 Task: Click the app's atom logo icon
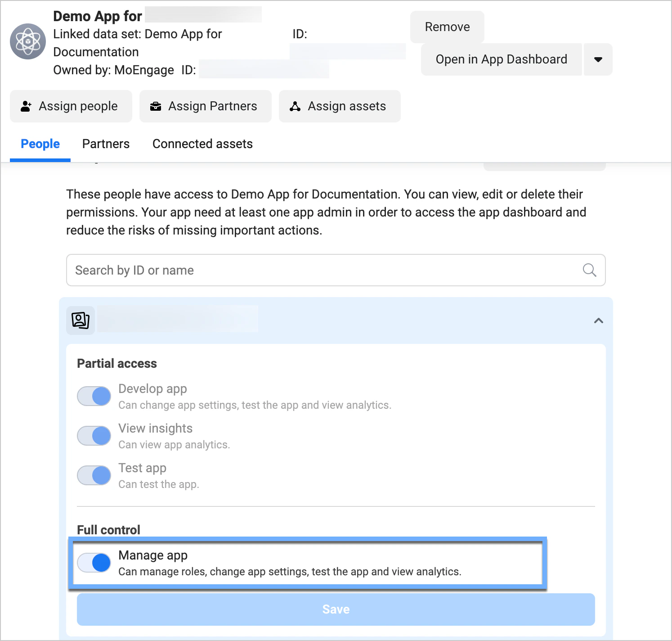pos(27,41)
